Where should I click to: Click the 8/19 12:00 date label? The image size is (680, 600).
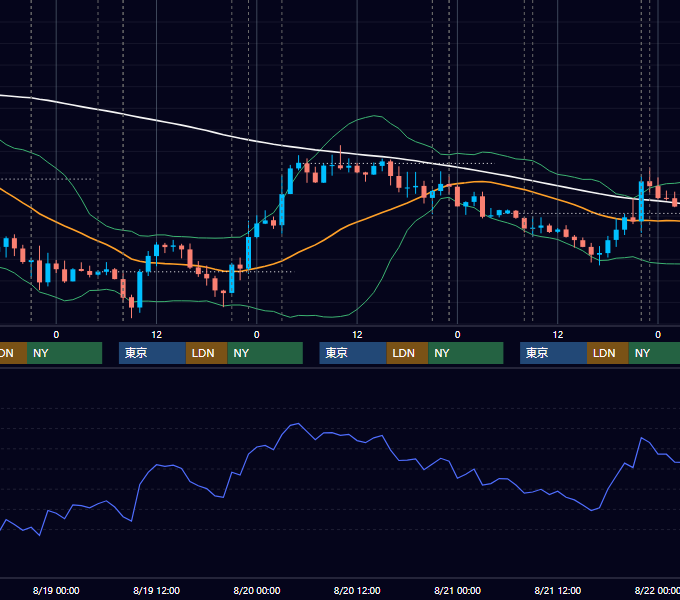point(156,590)
